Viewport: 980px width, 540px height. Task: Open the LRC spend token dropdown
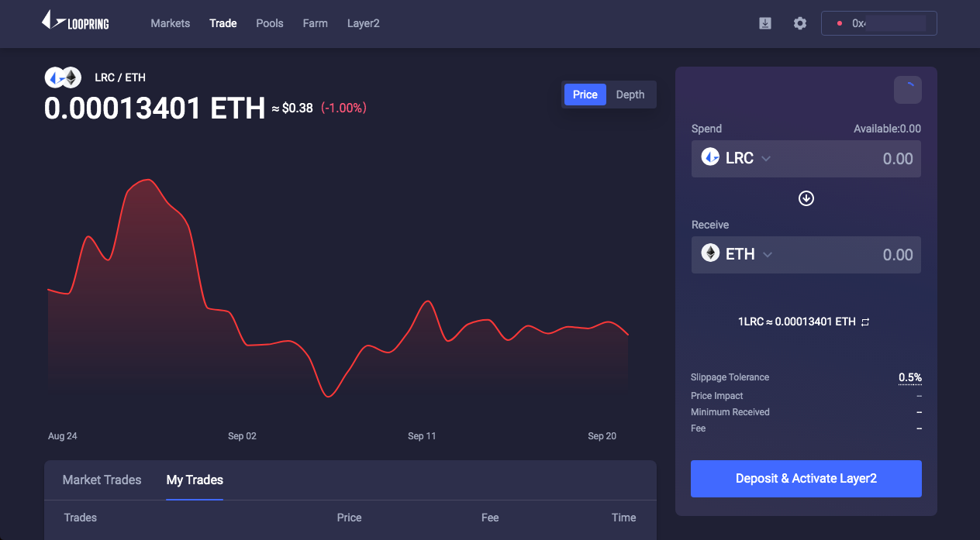pyautogui.click(x=736, y=158)
